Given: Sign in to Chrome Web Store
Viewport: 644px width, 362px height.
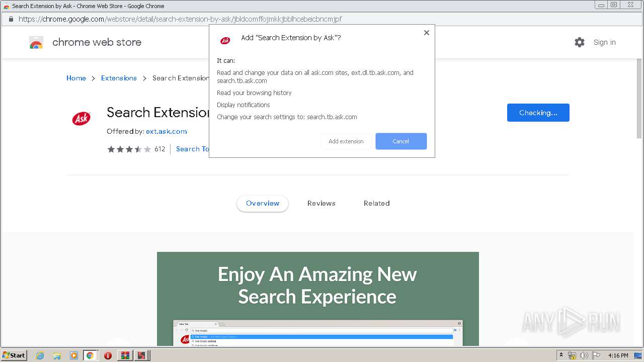Looking at the screenshot, I should coord(604,42).
